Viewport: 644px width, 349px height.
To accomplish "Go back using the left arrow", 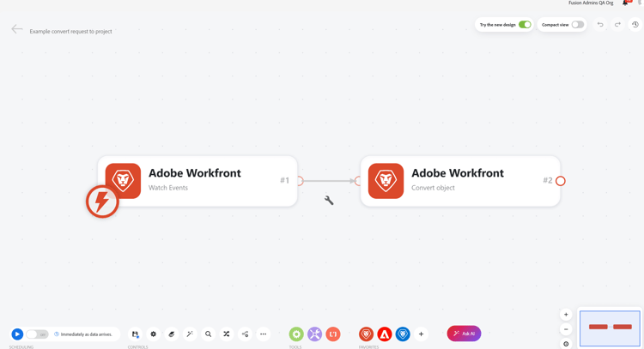I will point(17,29).
